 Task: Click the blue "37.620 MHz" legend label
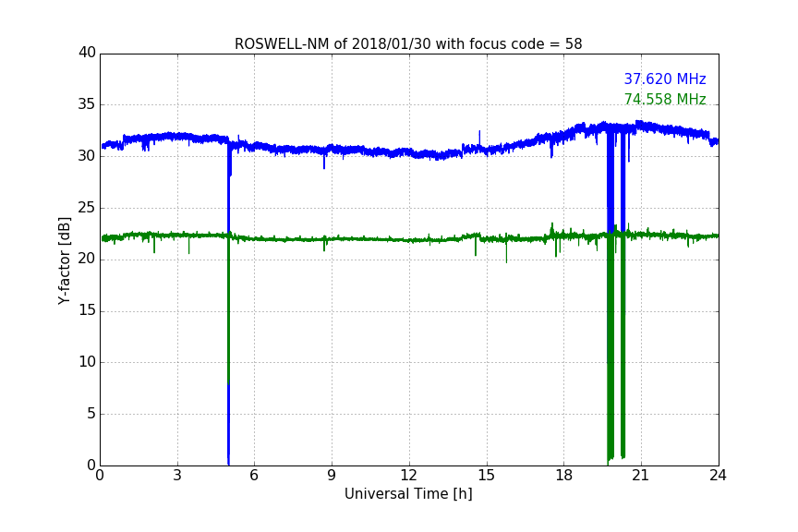coord(665,79)
